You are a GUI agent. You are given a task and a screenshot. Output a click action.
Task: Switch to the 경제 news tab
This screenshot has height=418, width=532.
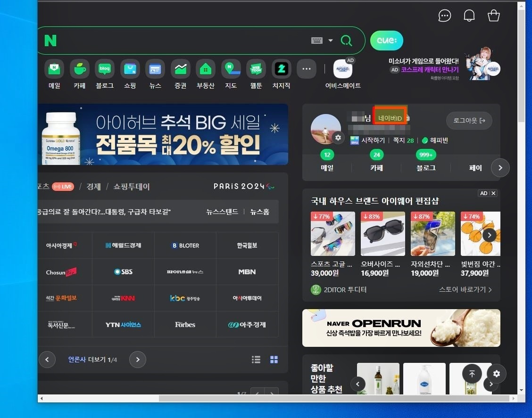(x=94, y=187)
